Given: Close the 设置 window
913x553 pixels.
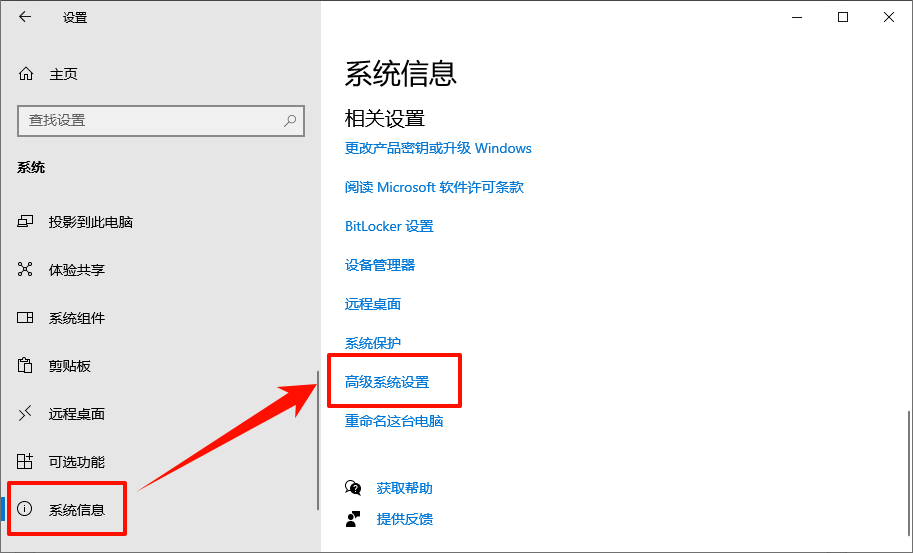Looking at the screenshot, I should pyautogui.click(x=889, y=17).
